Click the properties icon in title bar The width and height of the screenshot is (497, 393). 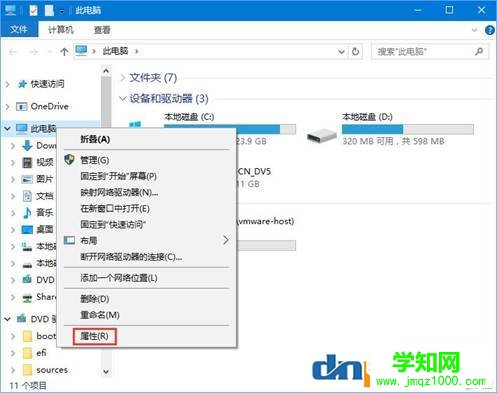tap(33, 10)
